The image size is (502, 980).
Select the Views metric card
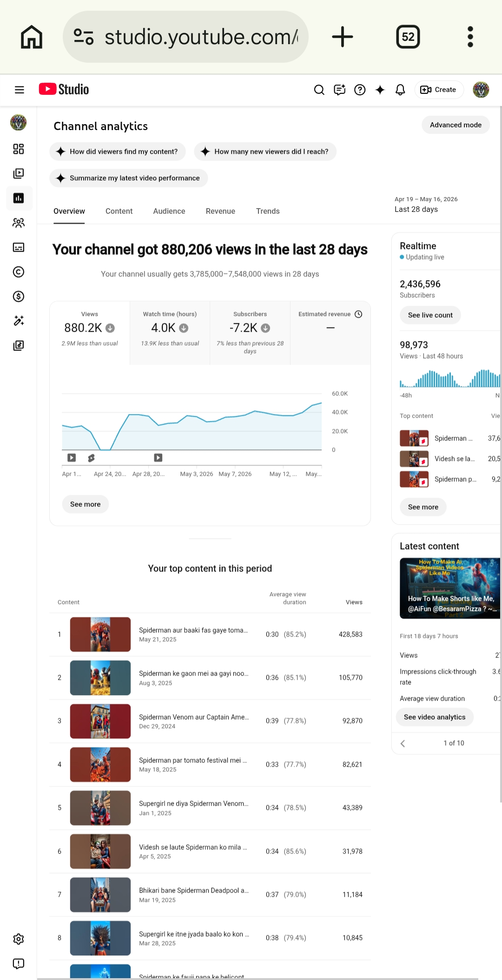point(90,333)
